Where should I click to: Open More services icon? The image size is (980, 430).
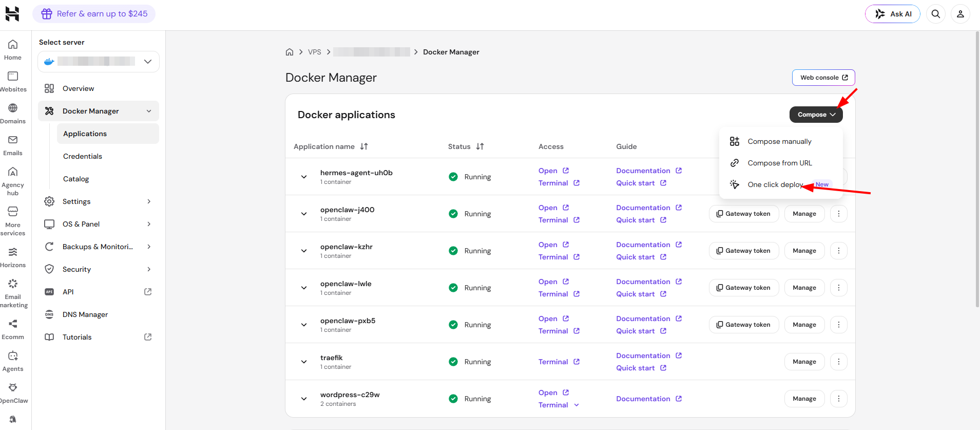[13, 221]
